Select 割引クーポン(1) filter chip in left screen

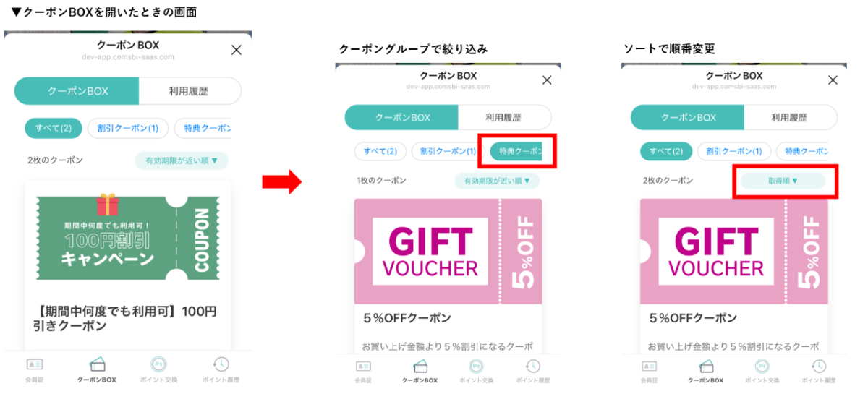coord(128,129)
